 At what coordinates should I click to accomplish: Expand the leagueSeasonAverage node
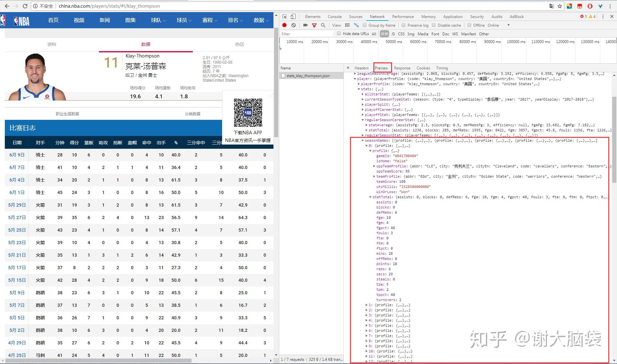tap(355, 74)
